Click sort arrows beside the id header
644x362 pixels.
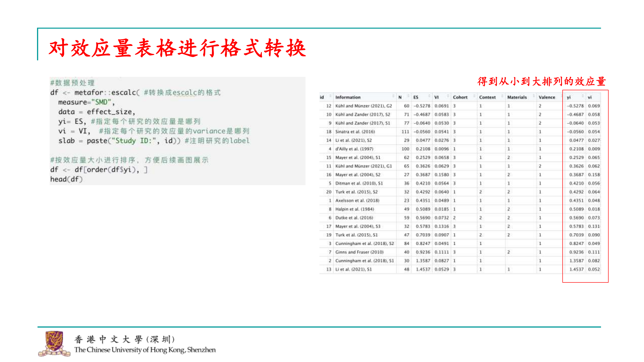coord(331,96)
